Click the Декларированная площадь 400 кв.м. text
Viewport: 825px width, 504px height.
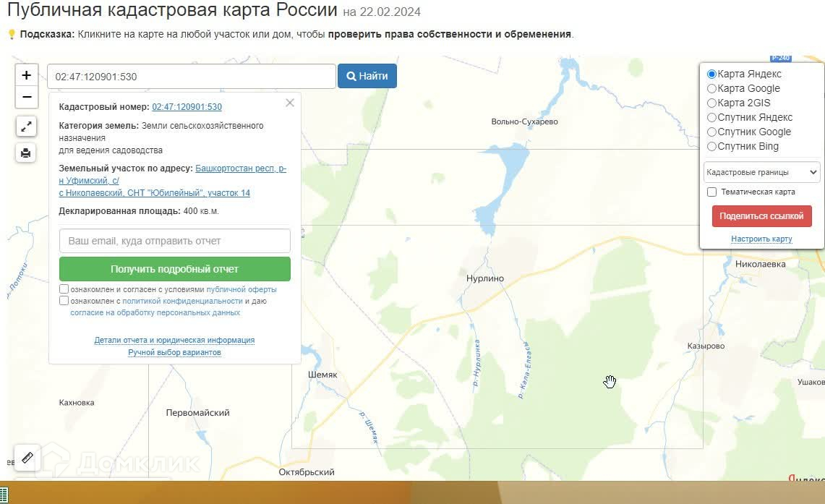(139, 211)
